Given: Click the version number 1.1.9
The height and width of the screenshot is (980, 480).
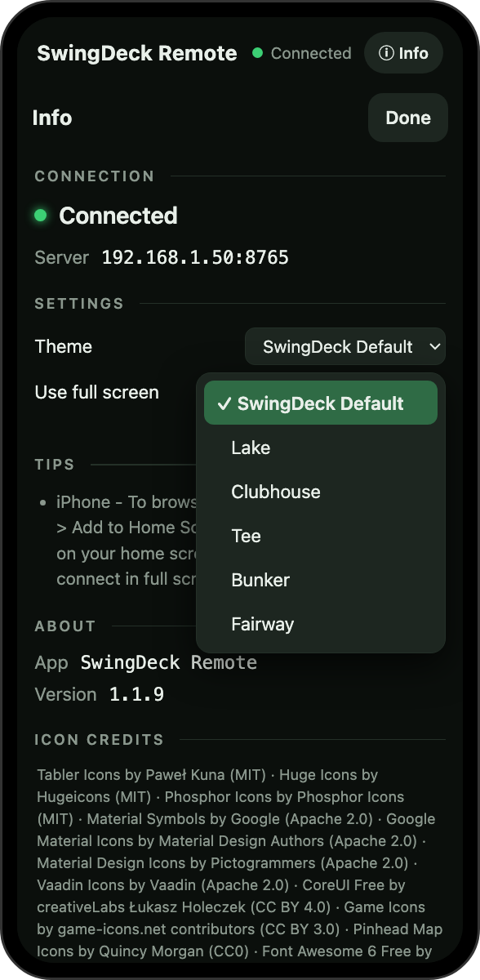Looking at the screenshot, I should [x=137, y=694].
